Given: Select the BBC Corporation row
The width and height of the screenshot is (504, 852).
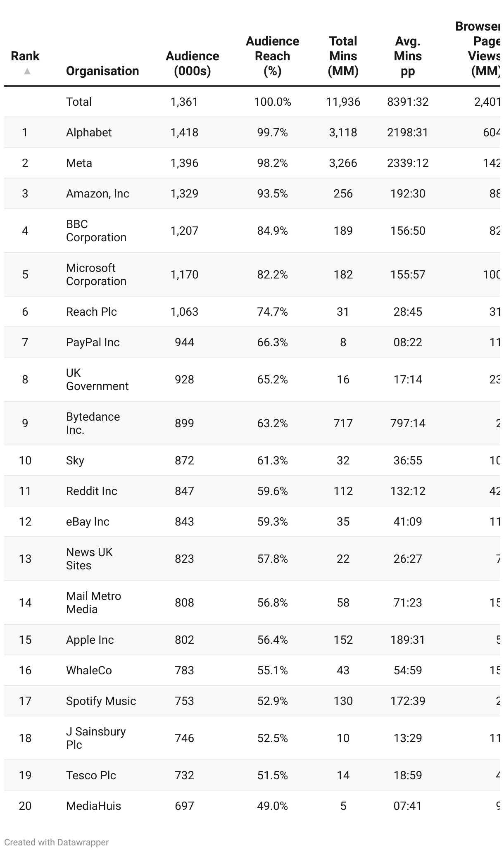Looking at the screenshot, I should 252,231.
